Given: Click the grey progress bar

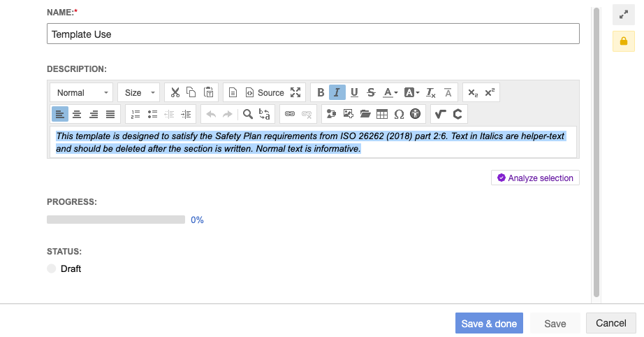Looking at the screenshot, I should click(x=116, y=220).
